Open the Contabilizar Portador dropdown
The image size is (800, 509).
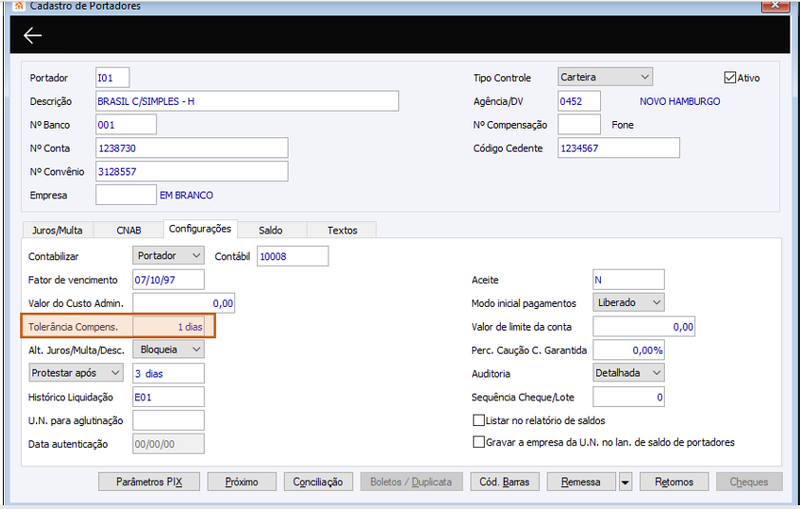coord(168,256)
